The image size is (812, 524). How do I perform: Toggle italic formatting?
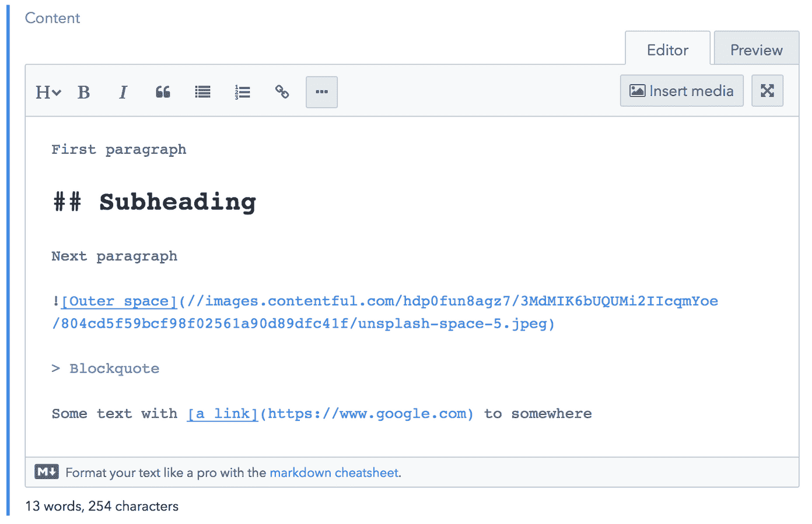pos(123,92)
